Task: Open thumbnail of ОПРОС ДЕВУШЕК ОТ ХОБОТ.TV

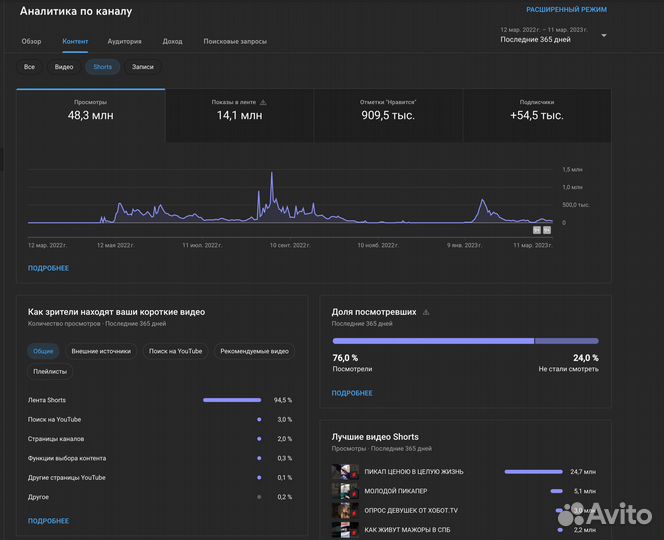Action: pyautogui.click(x=345, y=510)
